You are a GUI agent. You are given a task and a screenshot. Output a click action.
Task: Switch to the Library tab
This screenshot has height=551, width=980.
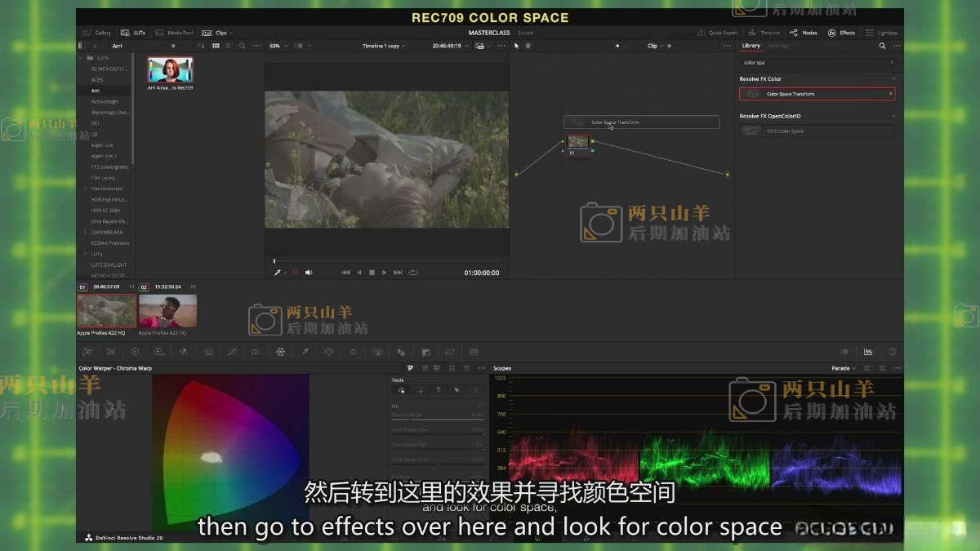tap(751, 46)
